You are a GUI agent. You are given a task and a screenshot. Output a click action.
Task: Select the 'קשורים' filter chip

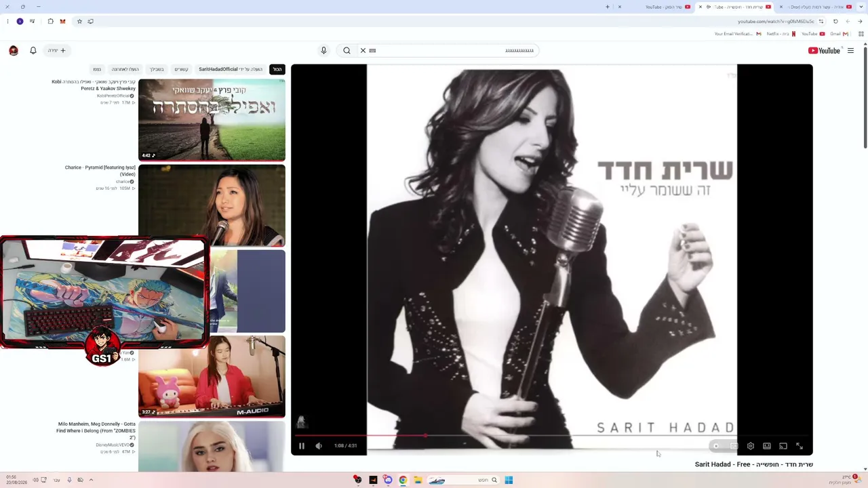[x=181, y=69]
